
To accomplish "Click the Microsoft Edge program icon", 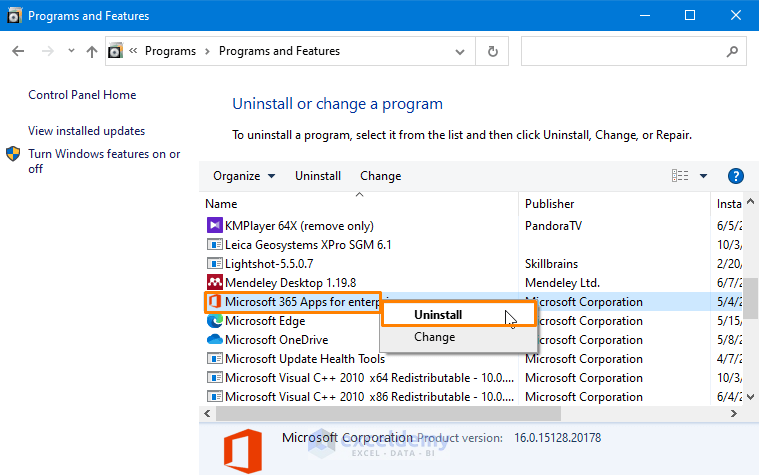I will (x=214, y=321).
